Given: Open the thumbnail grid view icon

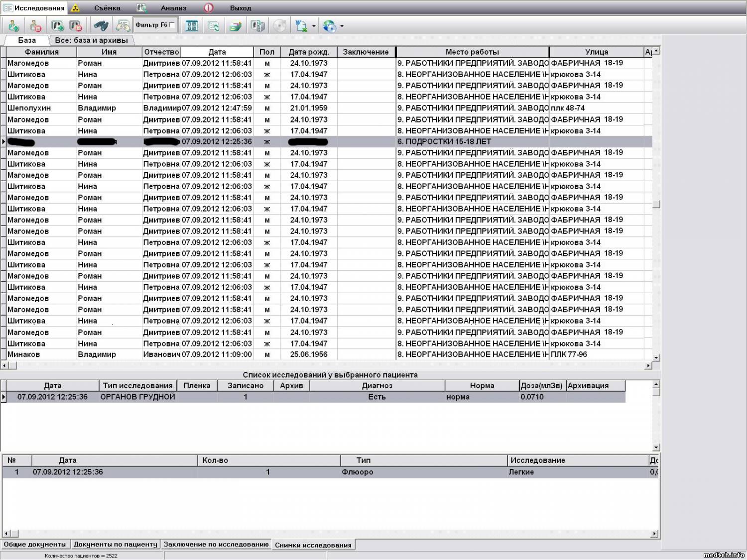Looking at the screenshot, I should tap(192, 25).
